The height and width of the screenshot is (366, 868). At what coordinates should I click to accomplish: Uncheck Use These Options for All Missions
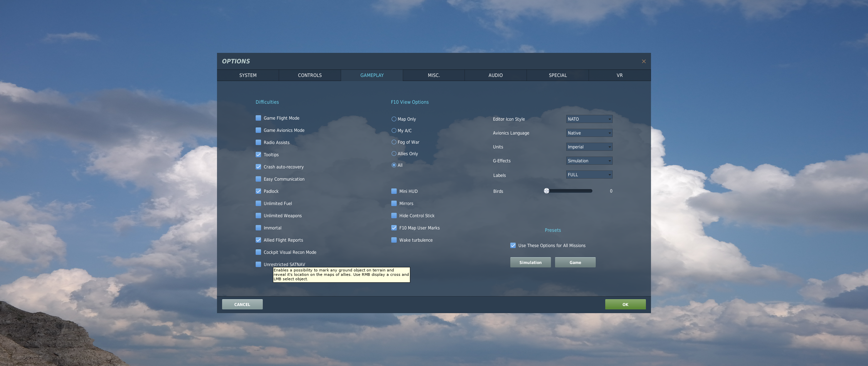[x=513, y=245]
